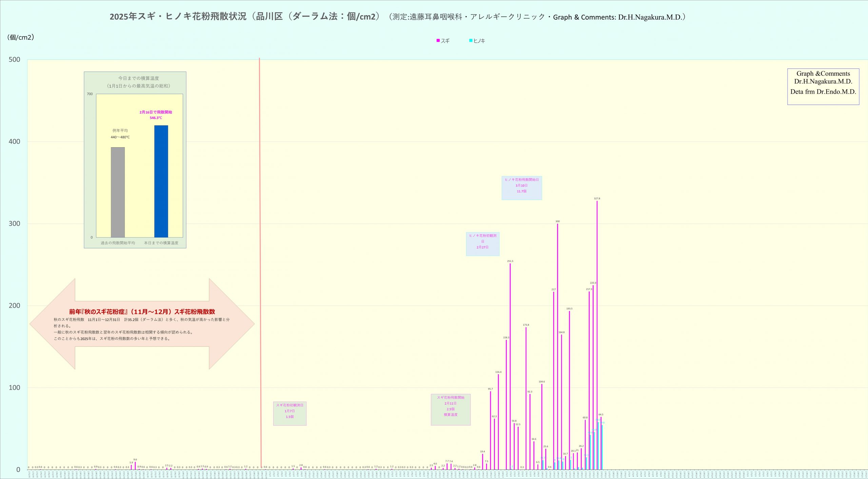Click the 62.3 data label
Image resolution: width=868 pixels, height=479 pixels.
click(494, 417)
